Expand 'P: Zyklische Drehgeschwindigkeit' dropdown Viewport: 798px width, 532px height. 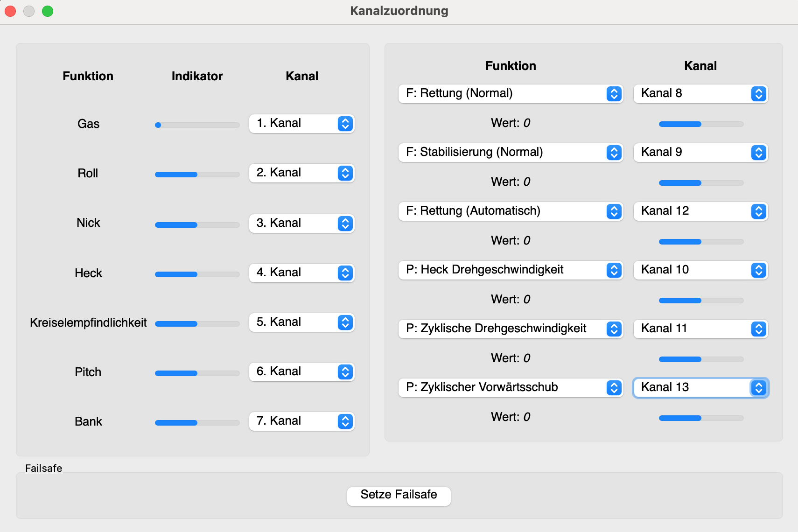coord(511,329)
